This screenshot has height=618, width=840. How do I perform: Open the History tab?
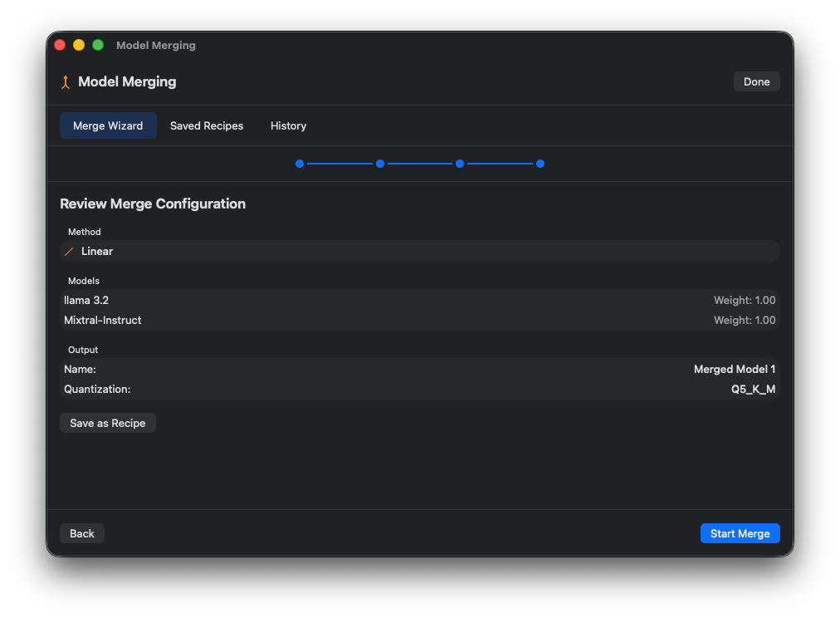coord(288,126)
